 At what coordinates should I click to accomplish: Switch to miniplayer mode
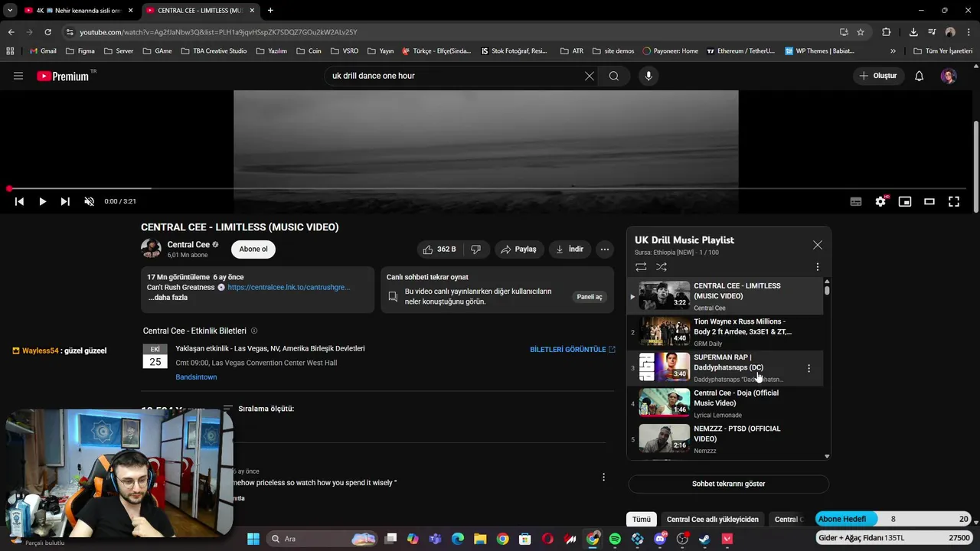tap(905, 201)
